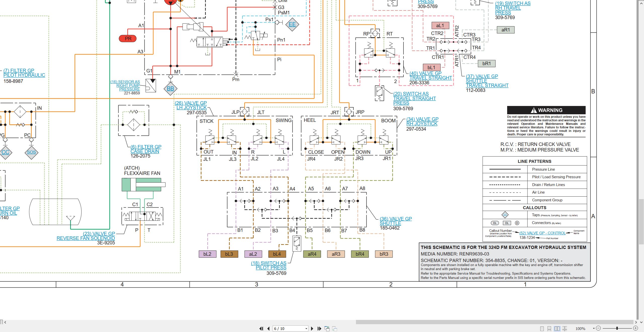The height and width of the screenshot is (332, 644).
Task: Click the zoom slider handle
Action: [x=617, y=328]
